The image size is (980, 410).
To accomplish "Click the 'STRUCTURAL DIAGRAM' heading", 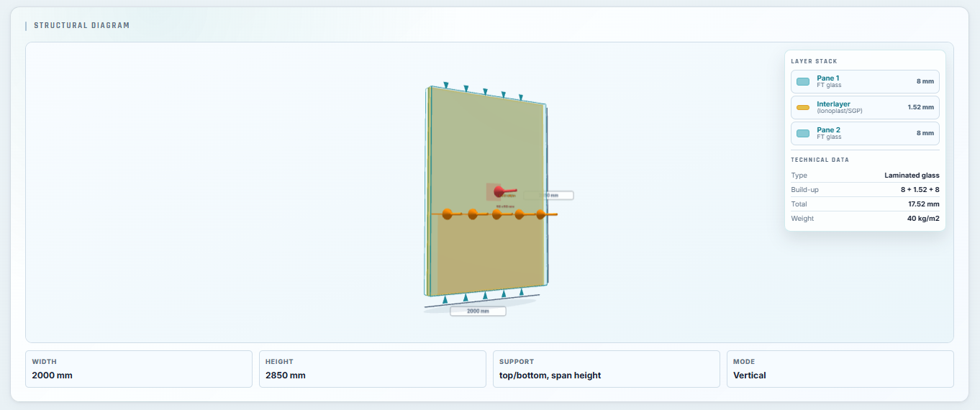I will click(81, 25).
